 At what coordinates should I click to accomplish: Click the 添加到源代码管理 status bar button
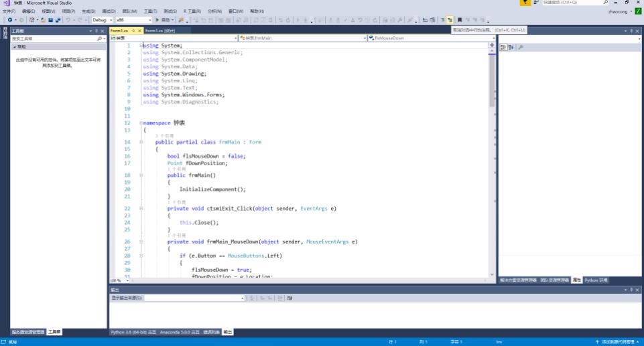click(x=617, y=341)
